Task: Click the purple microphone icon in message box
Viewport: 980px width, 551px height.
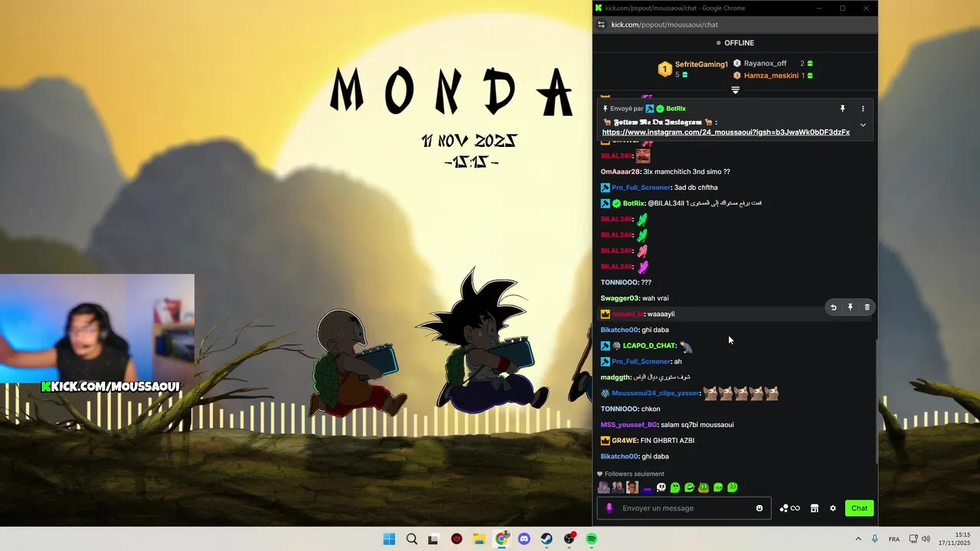Action: tap(609, 508)
